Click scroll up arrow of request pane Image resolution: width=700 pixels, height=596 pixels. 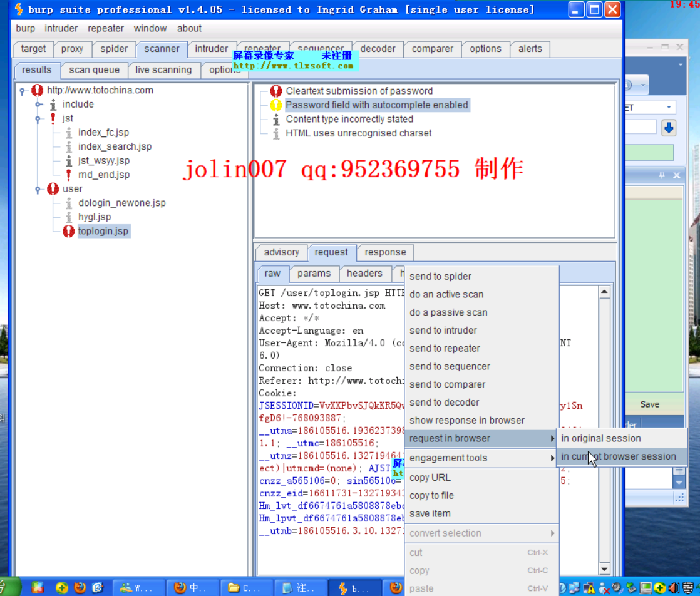coord(604,292)
